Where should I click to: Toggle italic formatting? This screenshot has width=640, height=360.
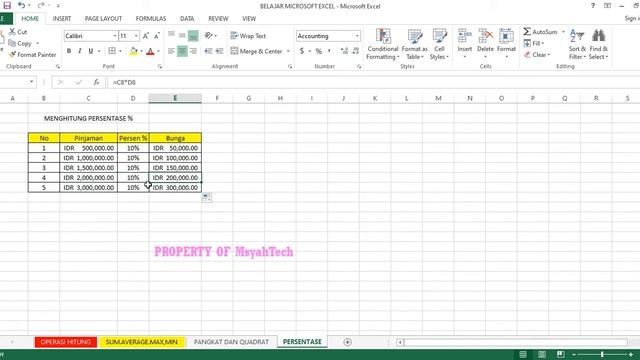(80, 51)
